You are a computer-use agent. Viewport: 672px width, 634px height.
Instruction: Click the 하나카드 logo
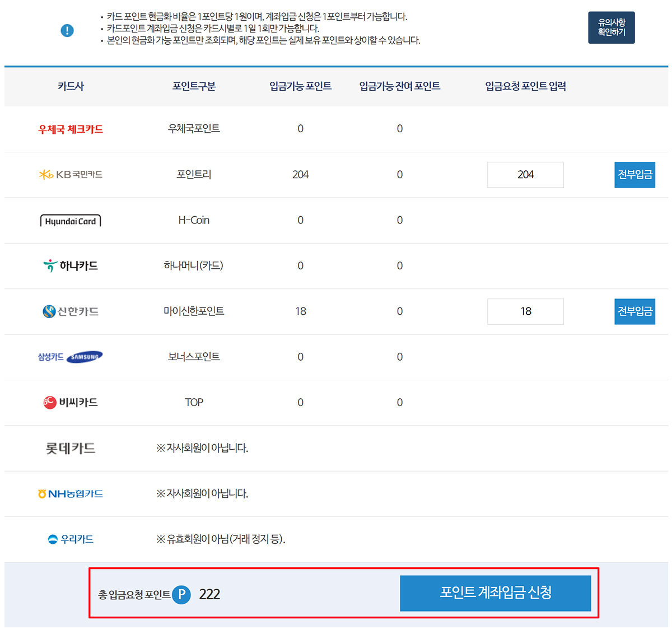(x=71, y=265)
